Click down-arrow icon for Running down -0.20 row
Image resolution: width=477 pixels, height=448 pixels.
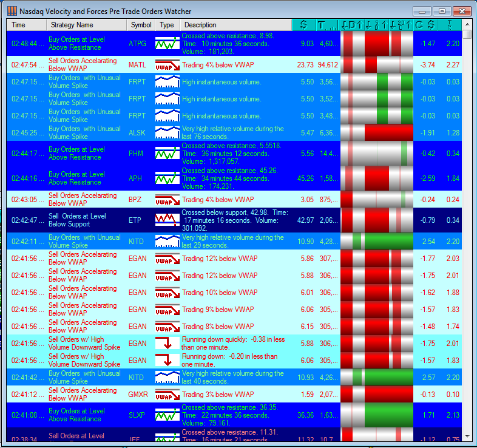(167, 361)
